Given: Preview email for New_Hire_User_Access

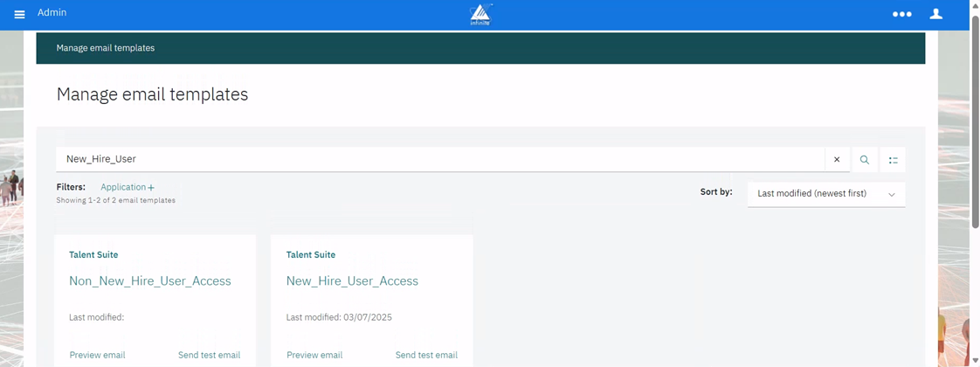Looking at the screenshot, I should (x=314, y=355).
